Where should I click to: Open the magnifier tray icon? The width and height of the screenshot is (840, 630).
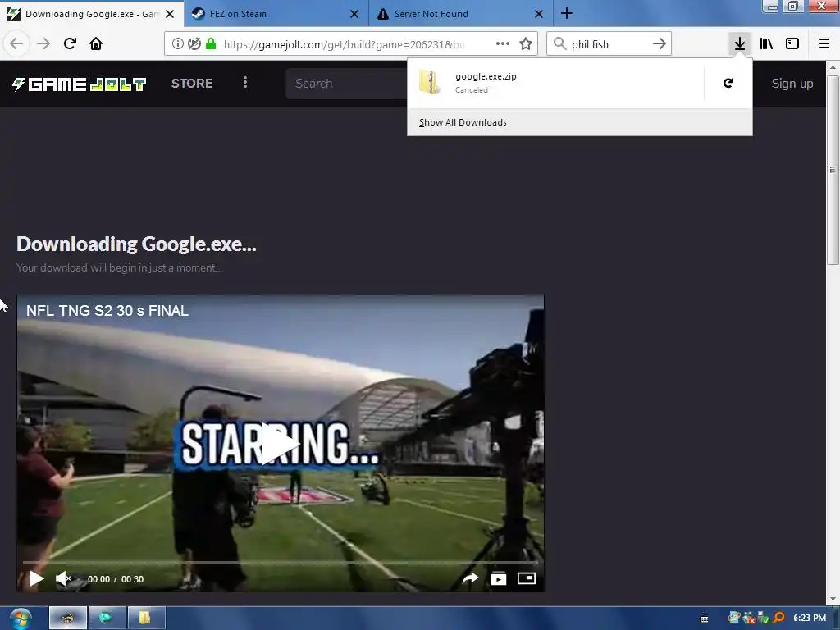click(778, 619)
